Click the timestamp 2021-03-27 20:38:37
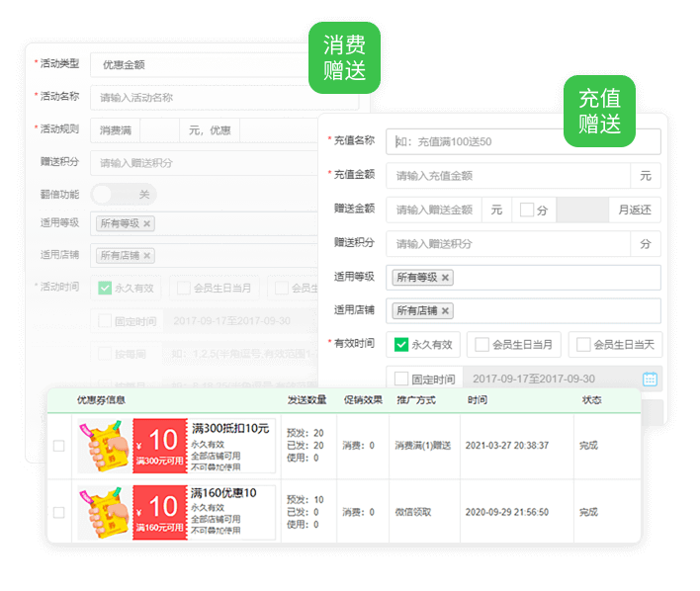The height and width of the screenshot is (591, 700). 506,446
